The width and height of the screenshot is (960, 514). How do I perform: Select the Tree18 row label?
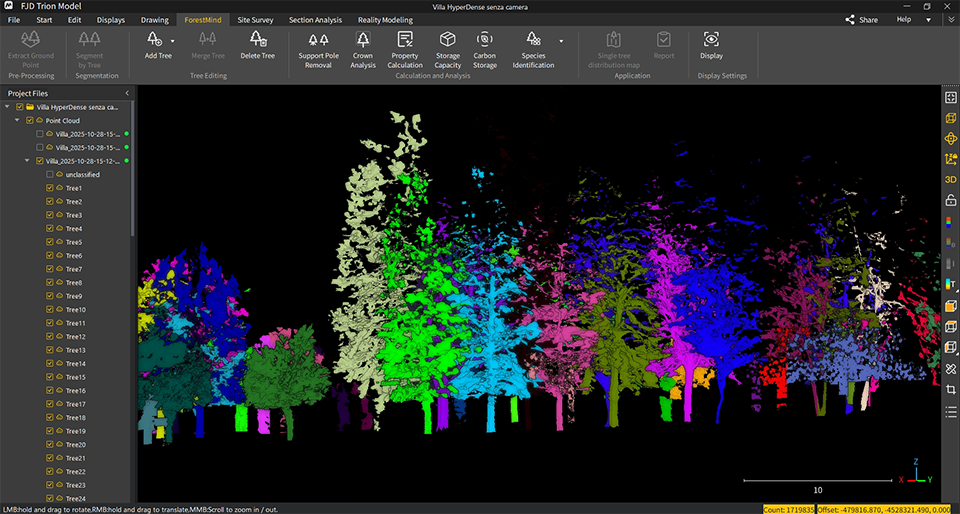click(x=75, y=417)
